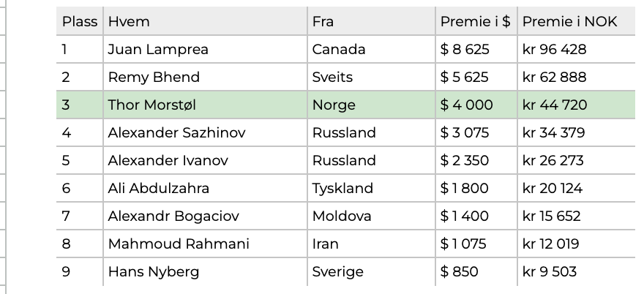
Task: Select the Mahmoud Rahmani cell
Action: (206, 244)
